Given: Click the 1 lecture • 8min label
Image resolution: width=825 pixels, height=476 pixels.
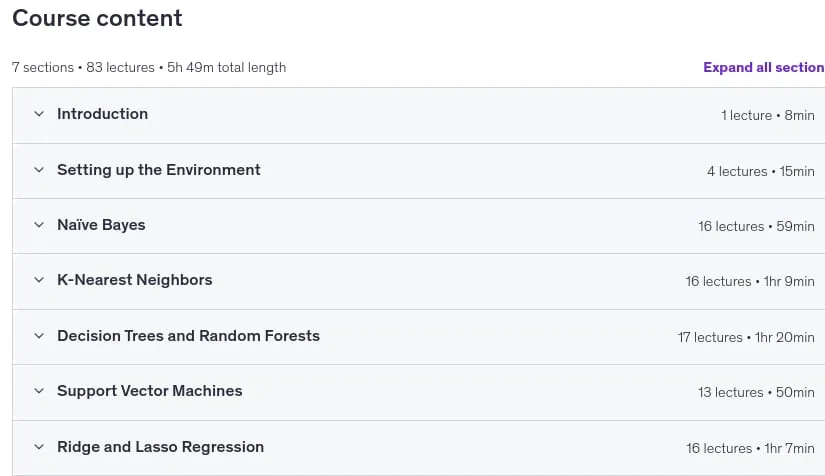Looking at the screenshot, I should (768, 115).
